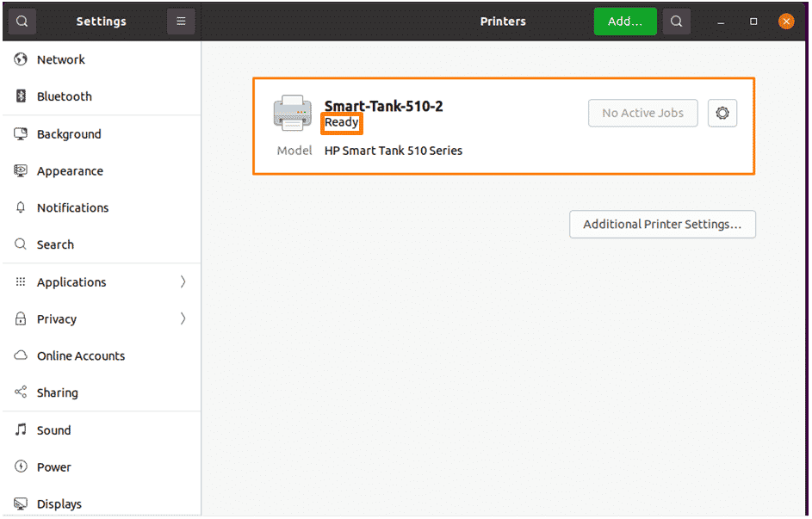Open printer options via the gear icon

click(x=722, y=113)
